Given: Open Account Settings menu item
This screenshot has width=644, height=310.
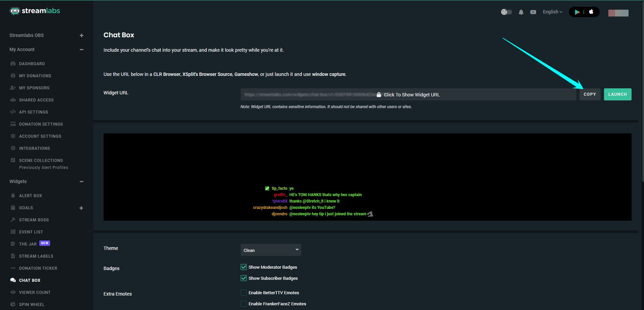Looking at the screenshot, I should click(40, 136).
